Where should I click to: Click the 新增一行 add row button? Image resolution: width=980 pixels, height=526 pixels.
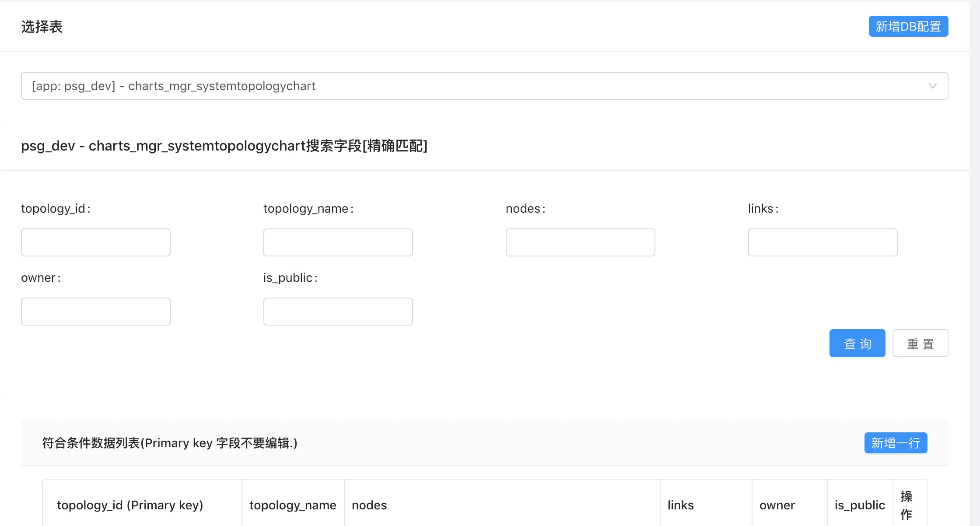point(896,443)
